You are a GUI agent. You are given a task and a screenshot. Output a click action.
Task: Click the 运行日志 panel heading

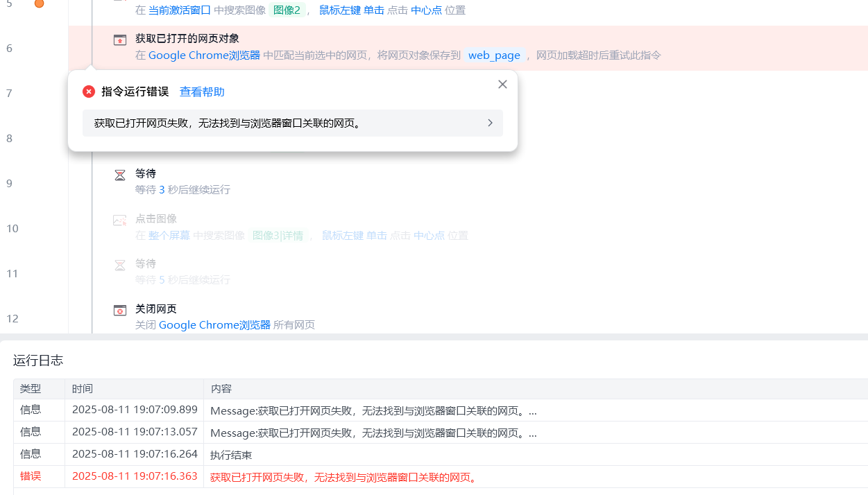[x=38, y=361]
